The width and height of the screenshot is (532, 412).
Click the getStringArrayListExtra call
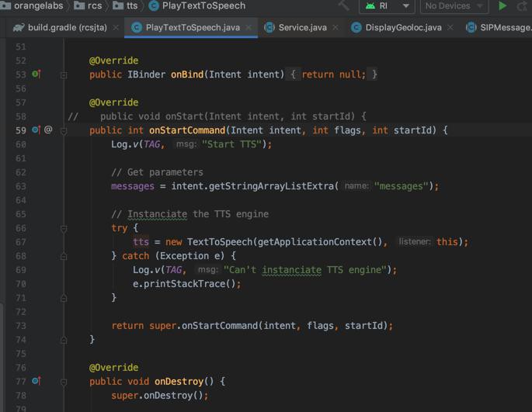pos(271,186)
